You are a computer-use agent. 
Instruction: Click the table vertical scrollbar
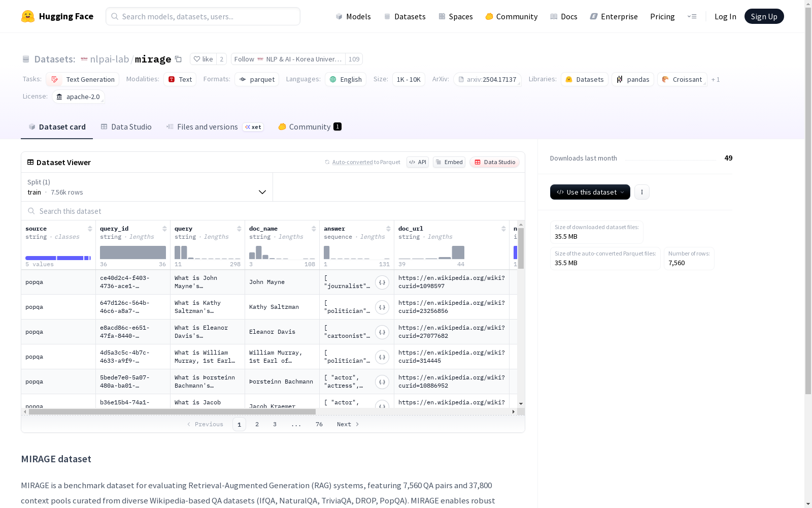[x=521, y=248]
